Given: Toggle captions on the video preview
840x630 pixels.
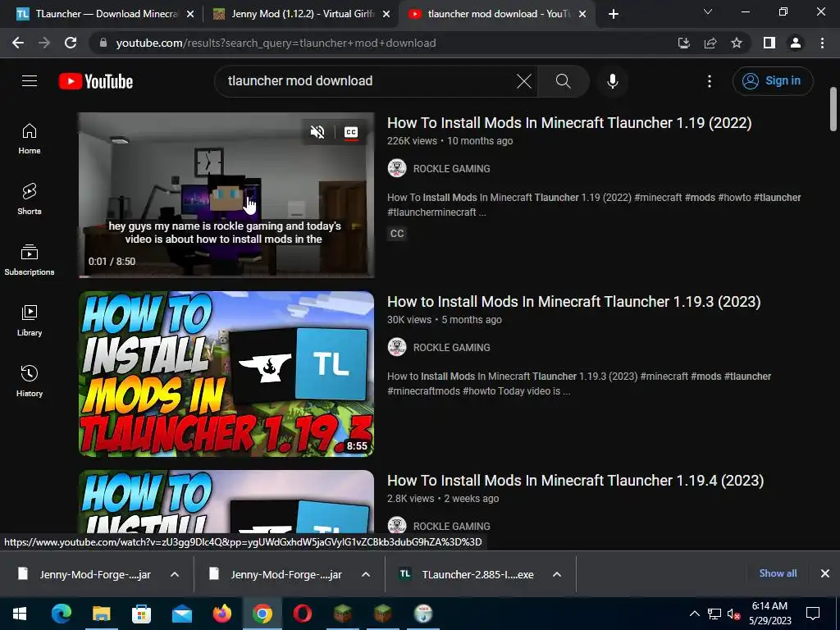Looking at the screenshot, I should (x=351, y=132).
